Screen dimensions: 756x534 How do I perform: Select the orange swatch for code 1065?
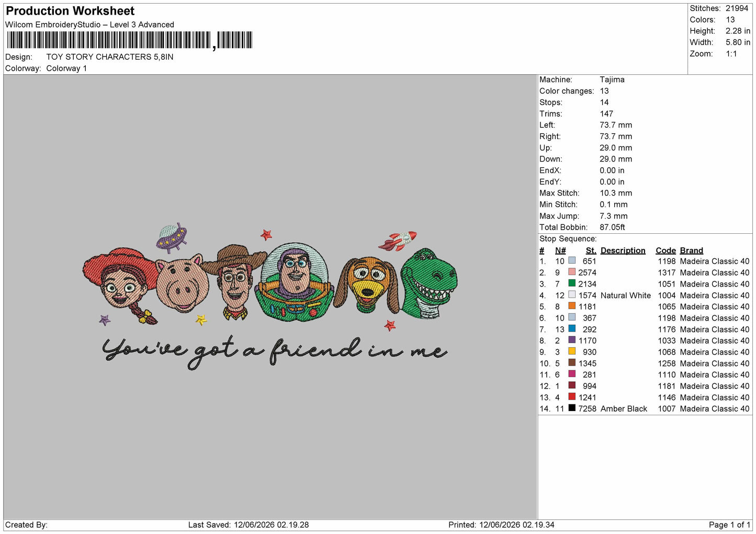(x=572, y=306)
